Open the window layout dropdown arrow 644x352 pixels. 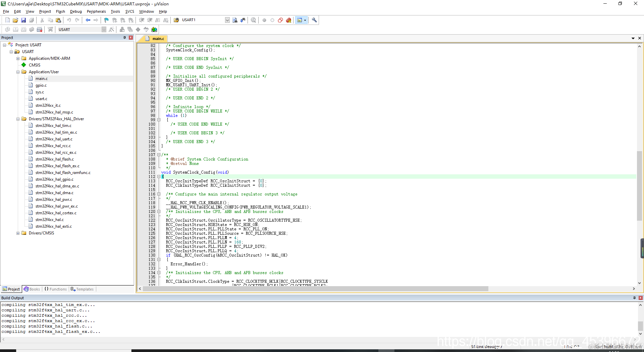305,20
